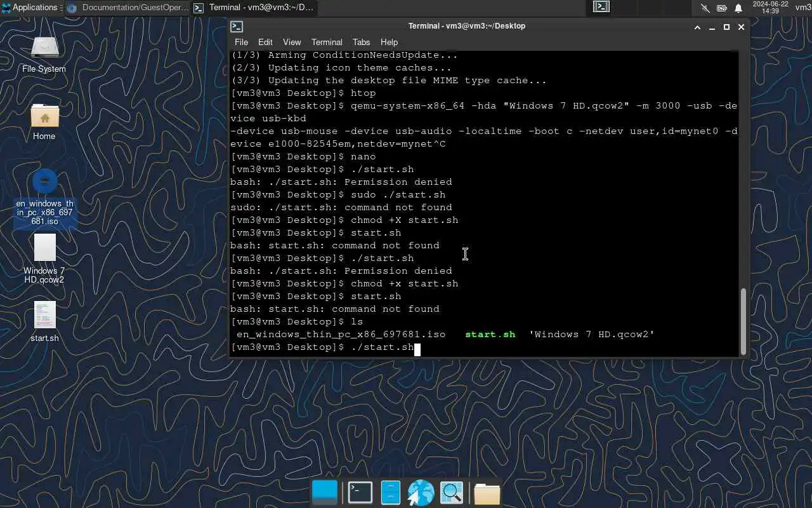Click '(3/3) Updating the desktop file MIME' line
This screenshot has height=508, width=812.
pos(388,80)
